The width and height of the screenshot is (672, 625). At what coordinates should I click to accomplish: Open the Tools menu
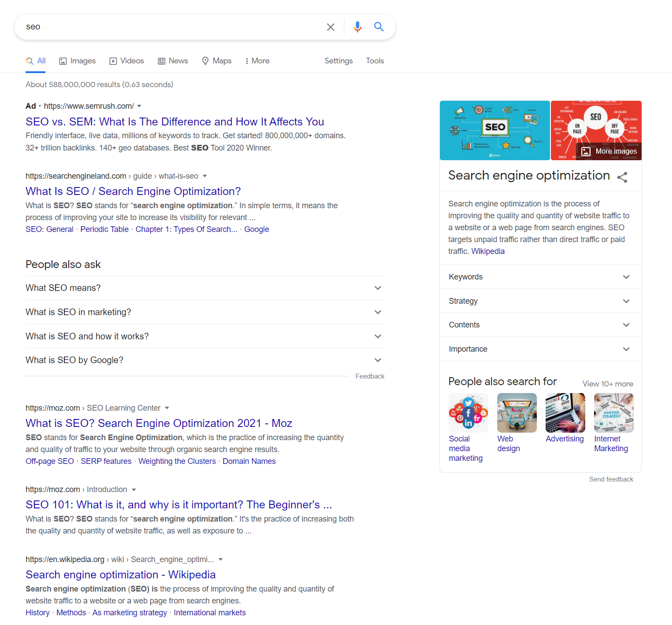(375, 61)
